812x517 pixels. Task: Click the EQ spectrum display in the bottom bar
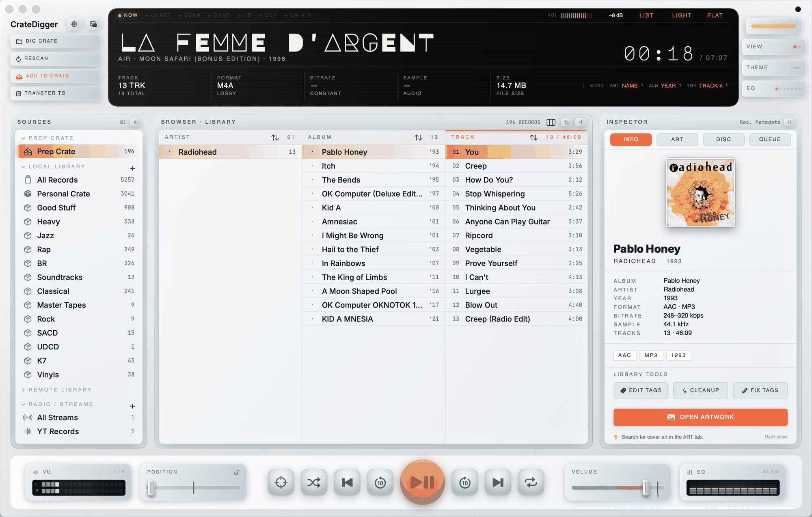(x=733, y=488)
